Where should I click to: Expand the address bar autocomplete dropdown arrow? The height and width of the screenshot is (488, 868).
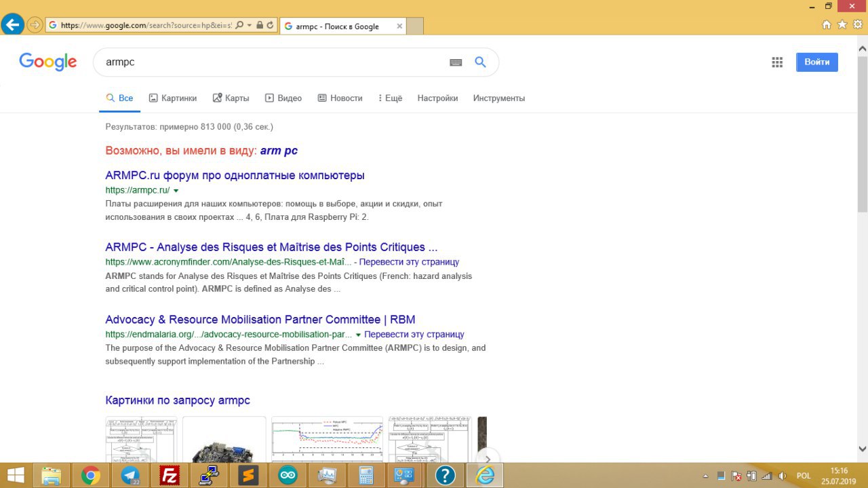coord(250,25)
